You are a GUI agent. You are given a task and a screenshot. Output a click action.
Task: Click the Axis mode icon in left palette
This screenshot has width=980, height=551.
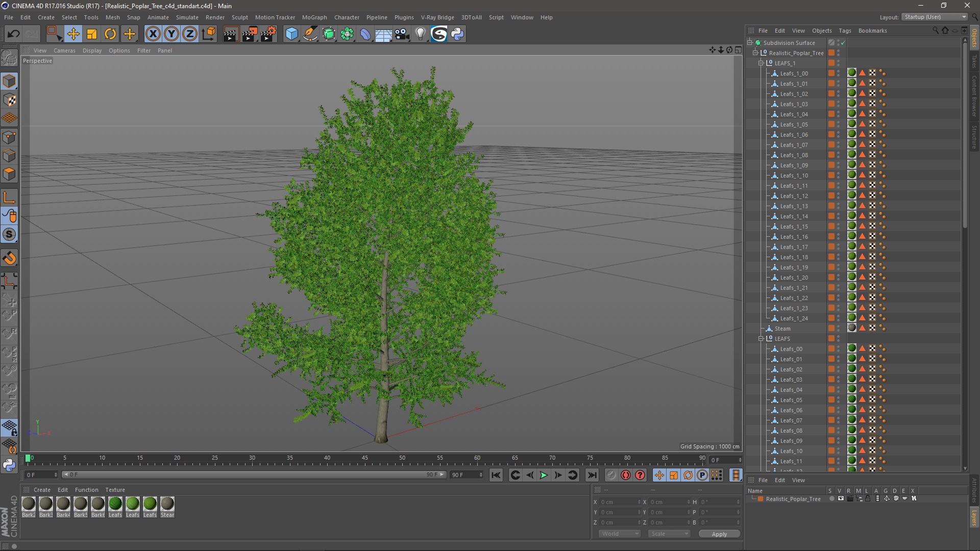coord(9,197)
